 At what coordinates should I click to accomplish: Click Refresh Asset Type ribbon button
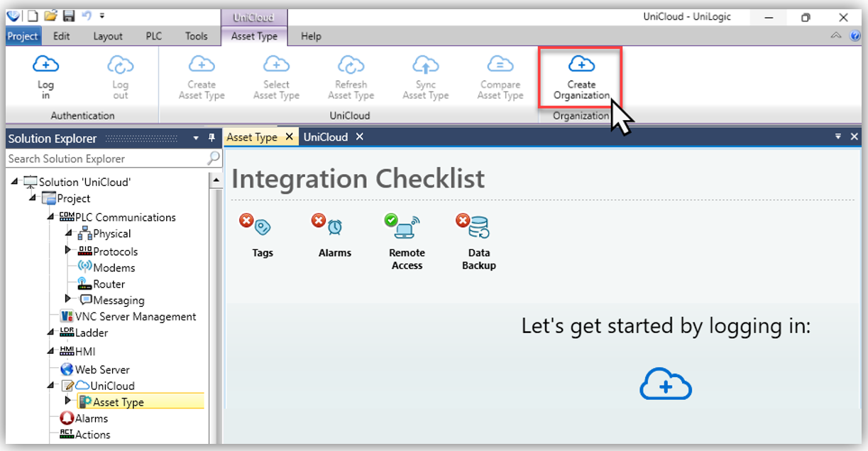[351, 78]
